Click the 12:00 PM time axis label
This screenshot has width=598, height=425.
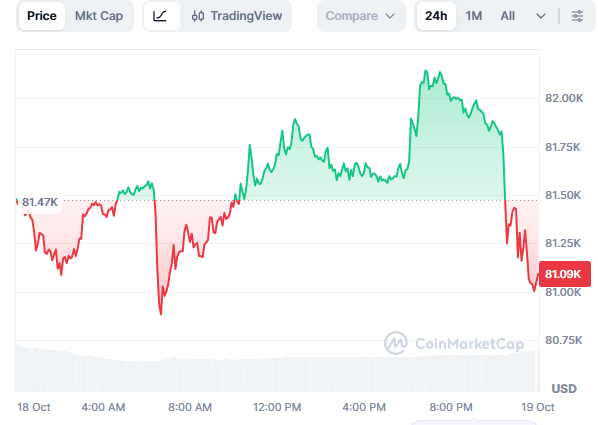[277, 407]
